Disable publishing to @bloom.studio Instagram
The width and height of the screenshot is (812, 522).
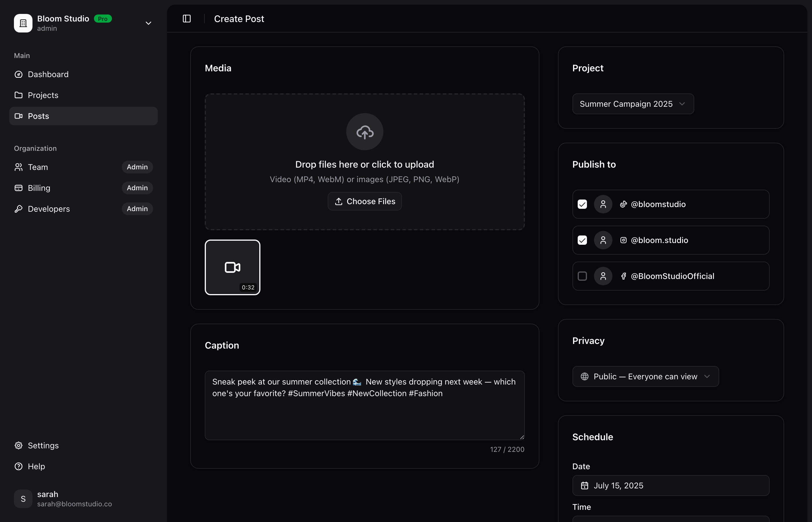[582, 240]
